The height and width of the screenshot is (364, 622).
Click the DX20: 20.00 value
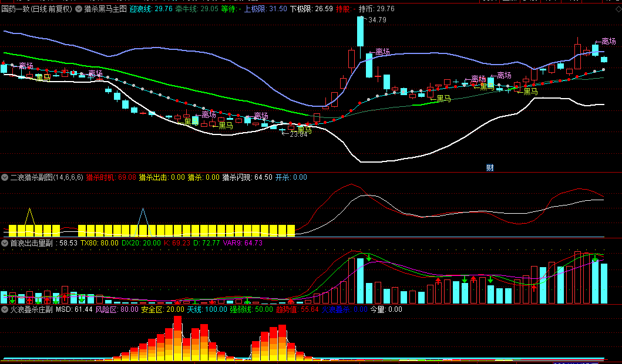click(x=141, y=243)
